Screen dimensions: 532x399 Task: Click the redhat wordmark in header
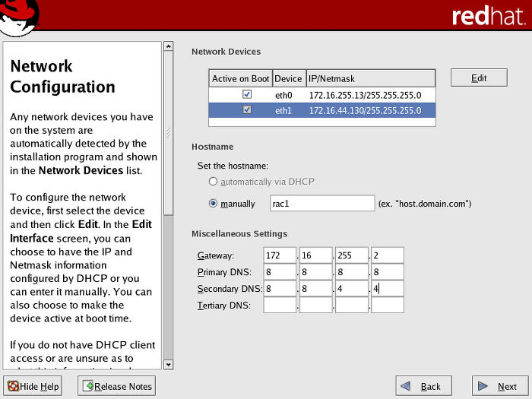coord(488,16)
